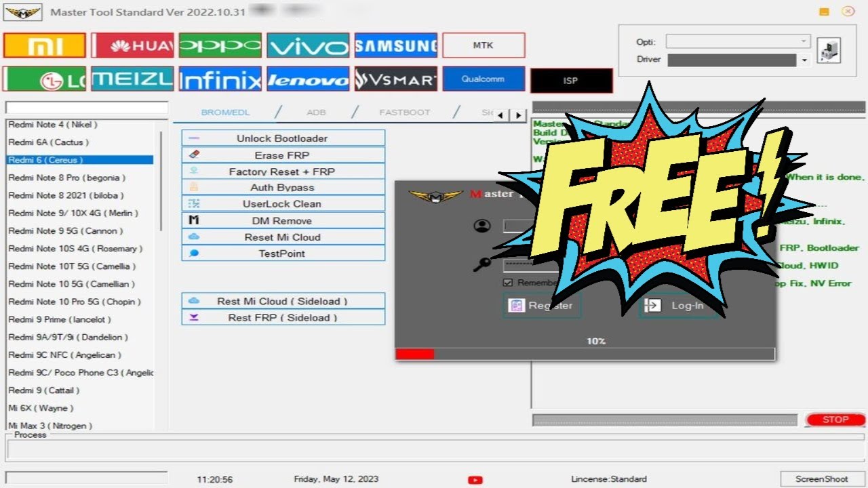Click the tab scroll right arrow
The height and width of the screenshot is (488, 868).
click(518, 115)
